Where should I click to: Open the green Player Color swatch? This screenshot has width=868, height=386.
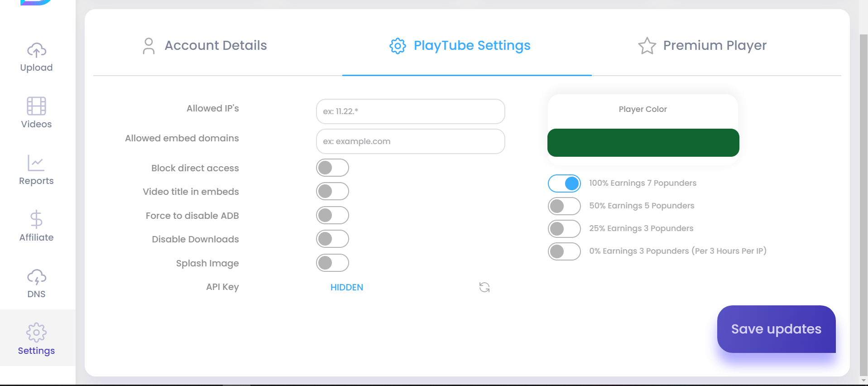coord(643,143)
